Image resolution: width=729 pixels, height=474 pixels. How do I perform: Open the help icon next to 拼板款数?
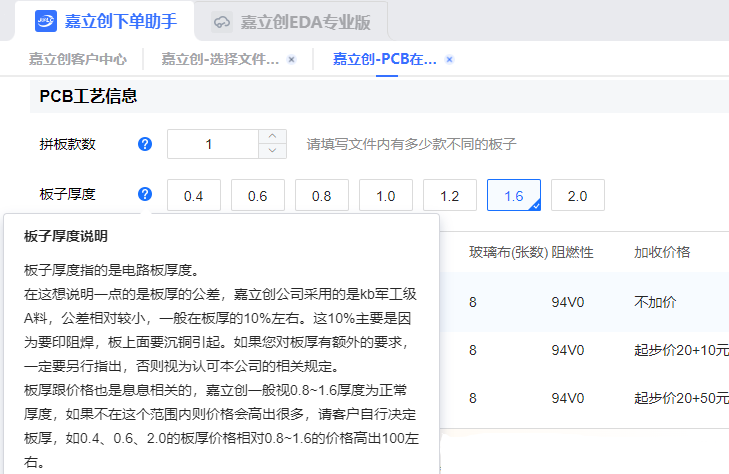click(x=145, y=144)
